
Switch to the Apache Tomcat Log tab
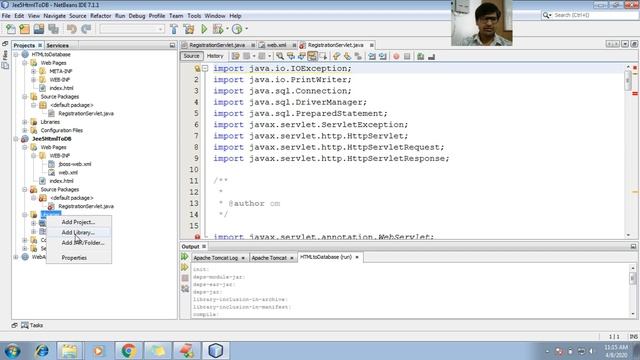(x=216, y=258)
